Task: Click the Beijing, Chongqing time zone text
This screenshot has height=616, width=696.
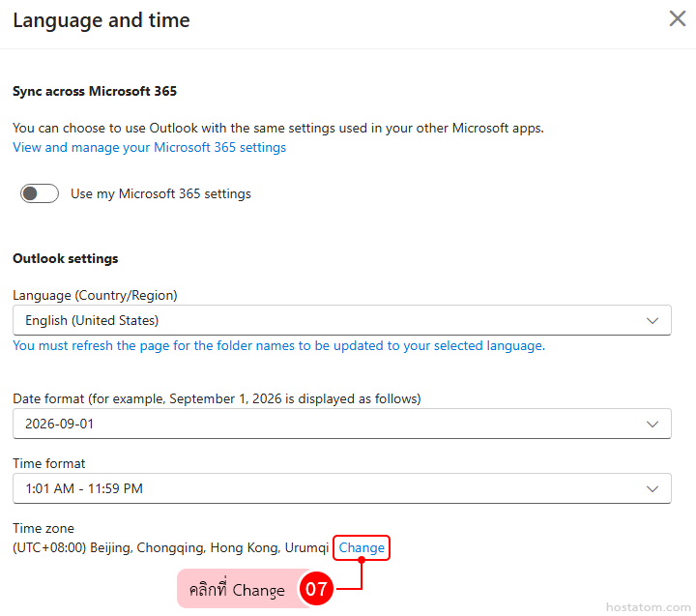Action: [170, 547]
